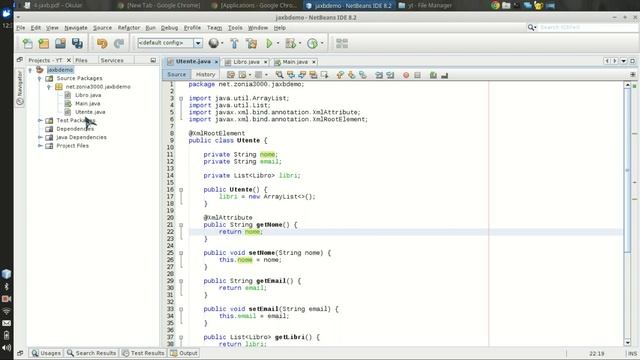The width and height of the screenshot is (640, 360).
Task: Open the Profile Project dropdown arrow
Action: pyautogui.click(x=322, y=43)
